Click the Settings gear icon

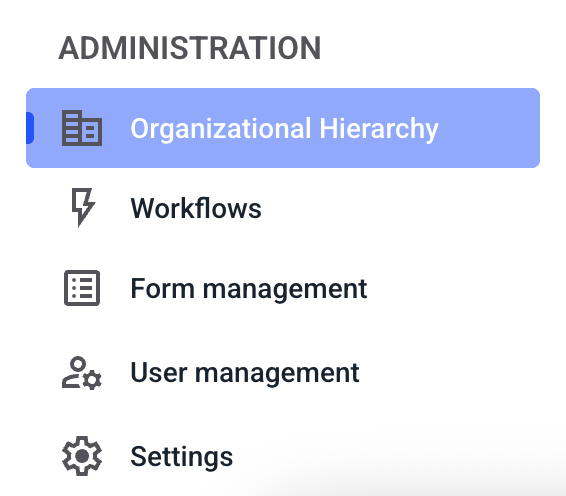click(82, 456)
